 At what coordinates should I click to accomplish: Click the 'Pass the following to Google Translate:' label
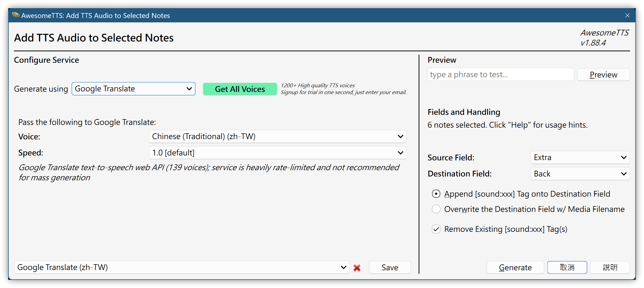pos(87,122)
